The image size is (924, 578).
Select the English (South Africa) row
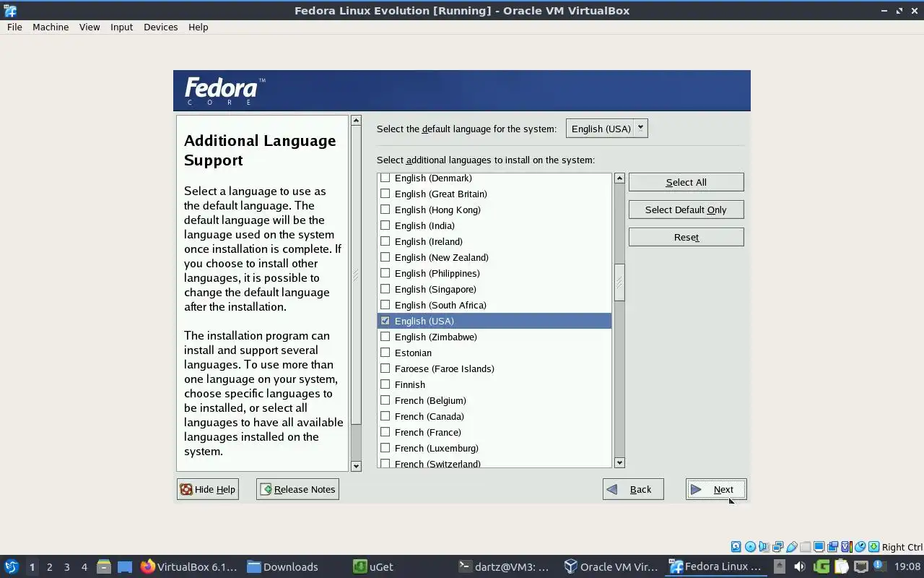(494, 305)
